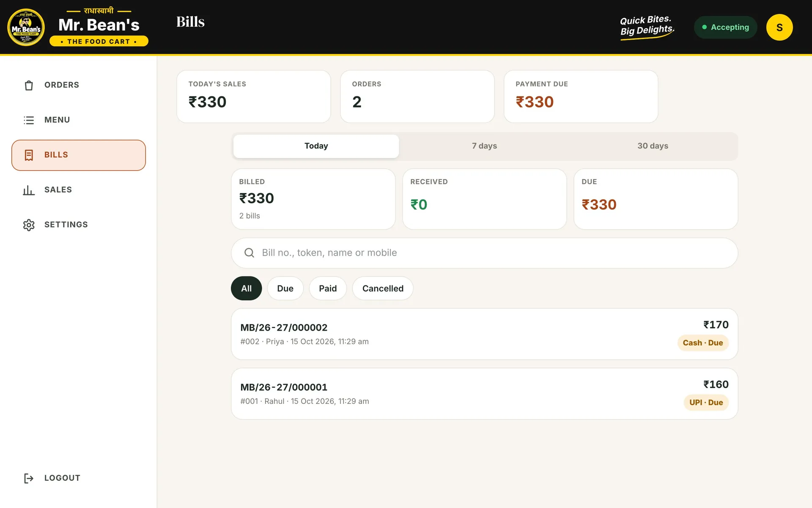Click the Menu list icon

coord(29,120)
